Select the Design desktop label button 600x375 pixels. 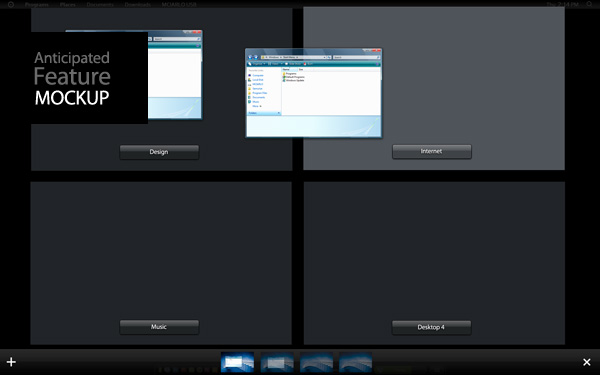159,152
